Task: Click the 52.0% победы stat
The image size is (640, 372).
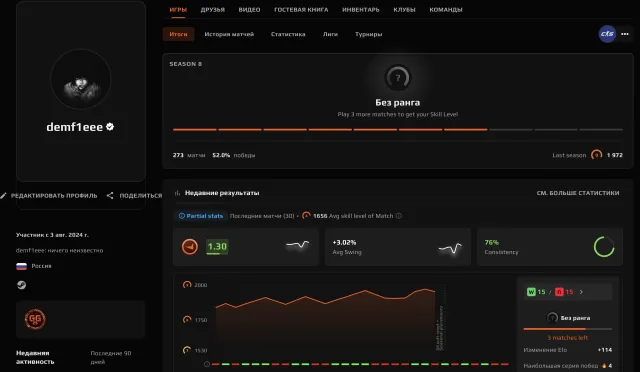Action: 233,155
